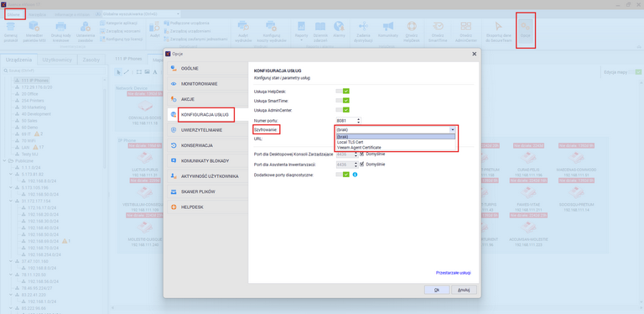Toggle the Usługa HelpDesk switch

[342, 92]
